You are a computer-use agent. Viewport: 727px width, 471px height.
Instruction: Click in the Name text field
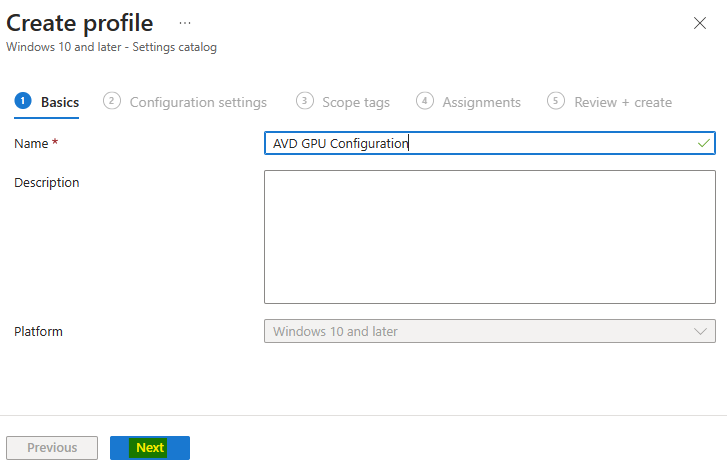tap(490, 143)
